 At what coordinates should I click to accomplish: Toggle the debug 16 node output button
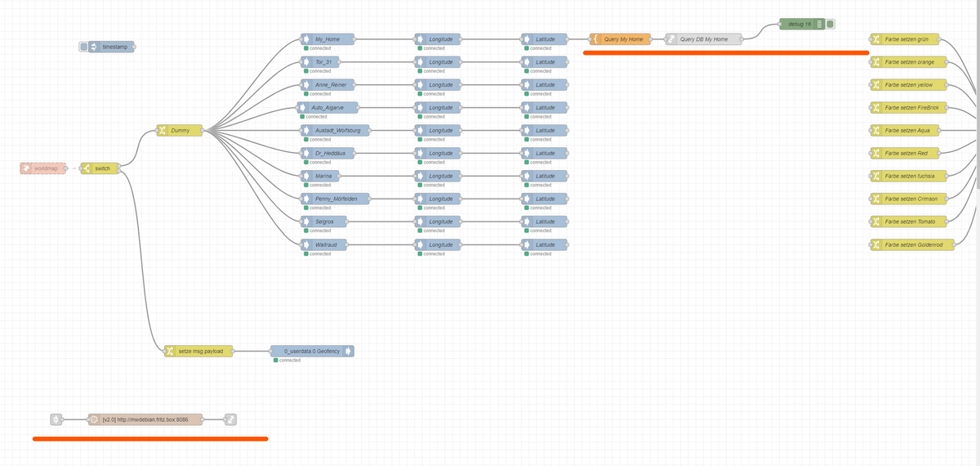[x=831, y=25]
